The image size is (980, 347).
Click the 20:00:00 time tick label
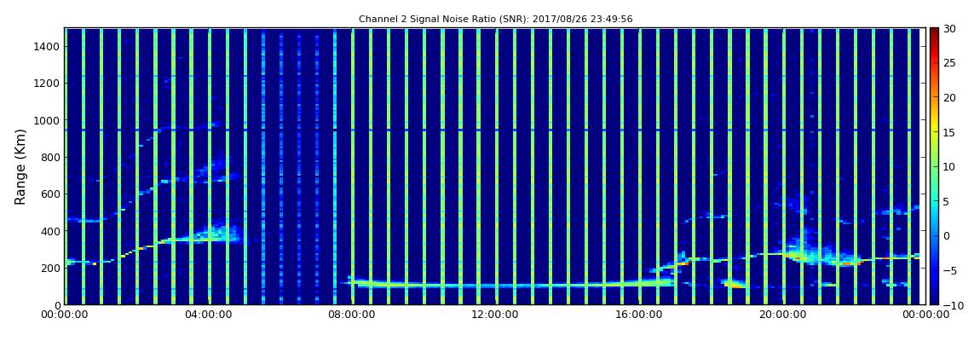[x=781, y=315]
